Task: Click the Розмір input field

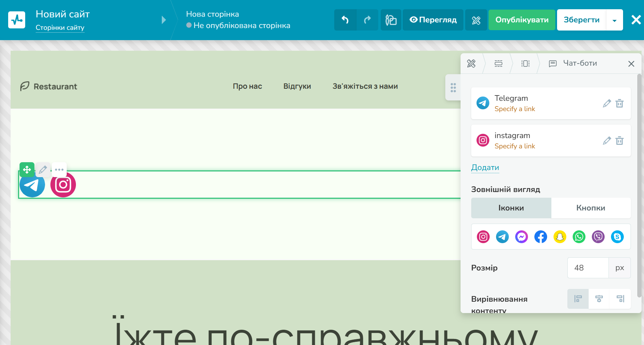Action: pos(588,268)
